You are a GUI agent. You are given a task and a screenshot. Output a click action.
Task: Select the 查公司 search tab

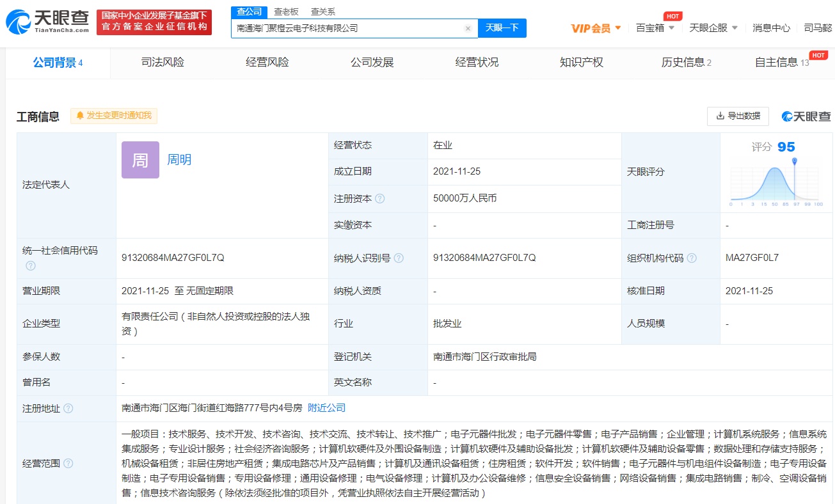(x=249, y=12)
